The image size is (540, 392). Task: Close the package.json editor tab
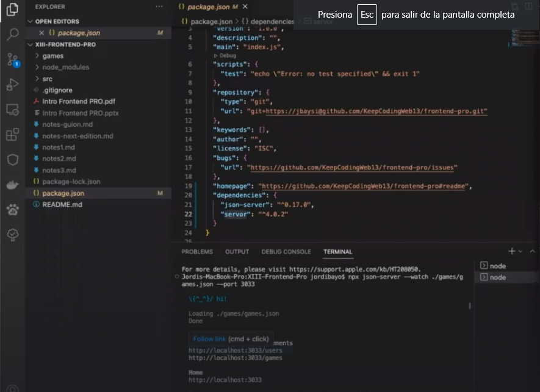coord(245,7)
